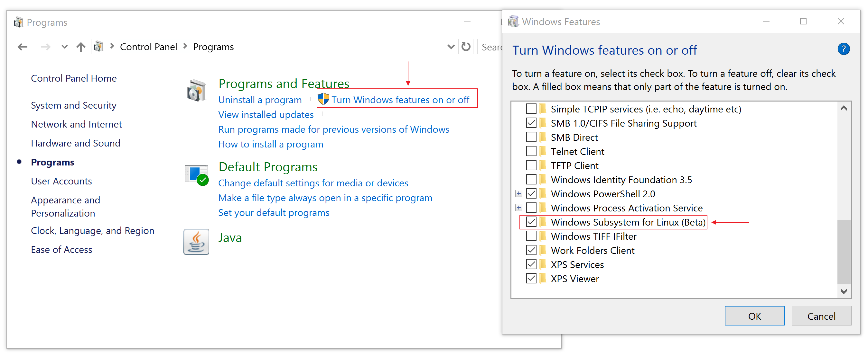The image size is (868, 356).
Task: Click the Programs and Features disc icon
Action: pyautogui.click(x=196, y=90)
